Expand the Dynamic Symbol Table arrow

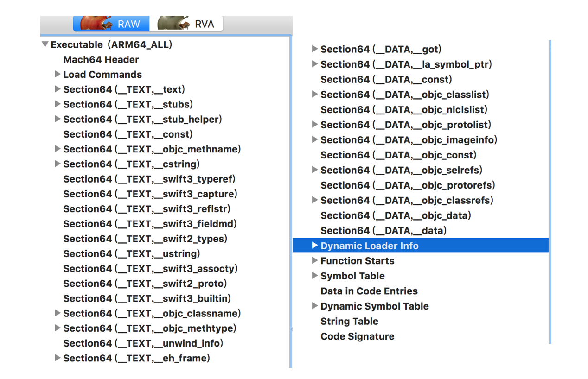[x=315, y=306]
